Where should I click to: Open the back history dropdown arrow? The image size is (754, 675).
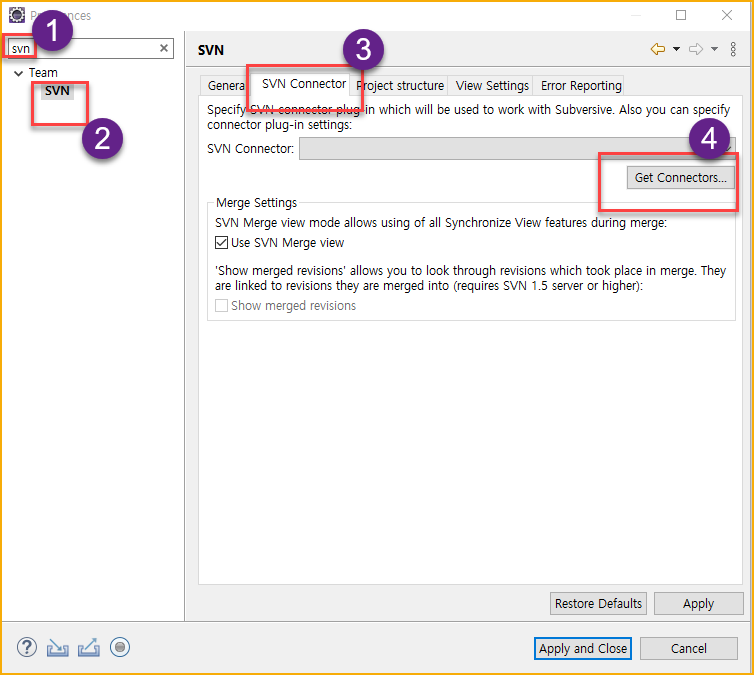click(676, 49)
